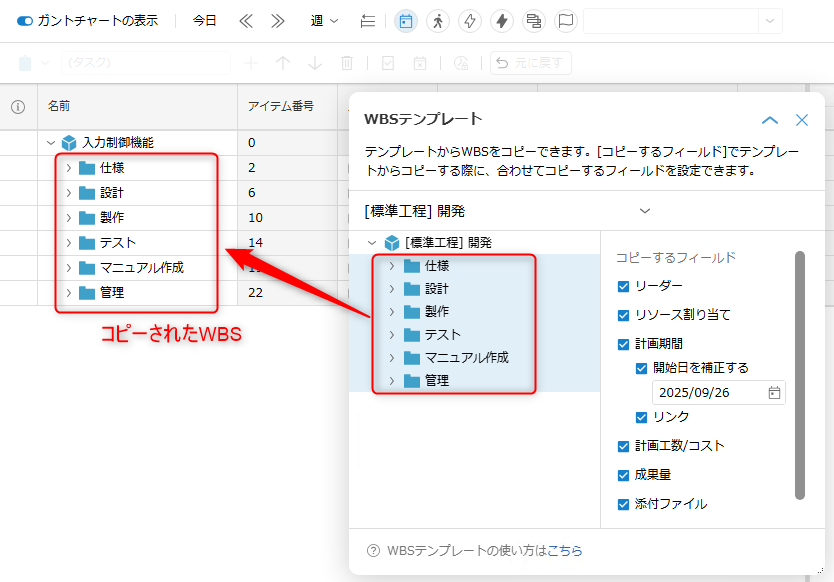
Task: Collapse the WBSテンプレート panel with the chevron
Action: tap(769, 120)
